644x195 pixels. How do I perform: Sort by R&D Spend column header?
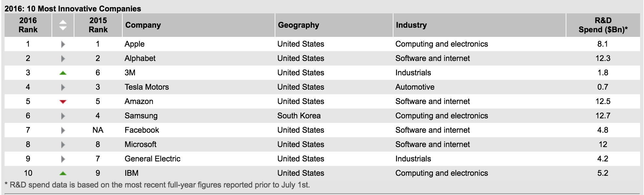click(603, 25)
